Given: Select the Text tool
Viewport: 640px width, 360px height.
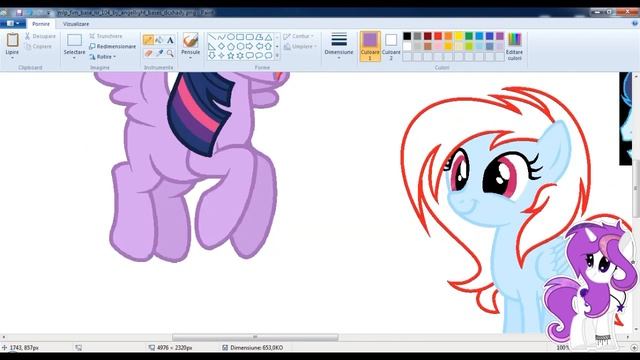Looking at the screenshot, I should pyautogui.click(x=170, y=40).
